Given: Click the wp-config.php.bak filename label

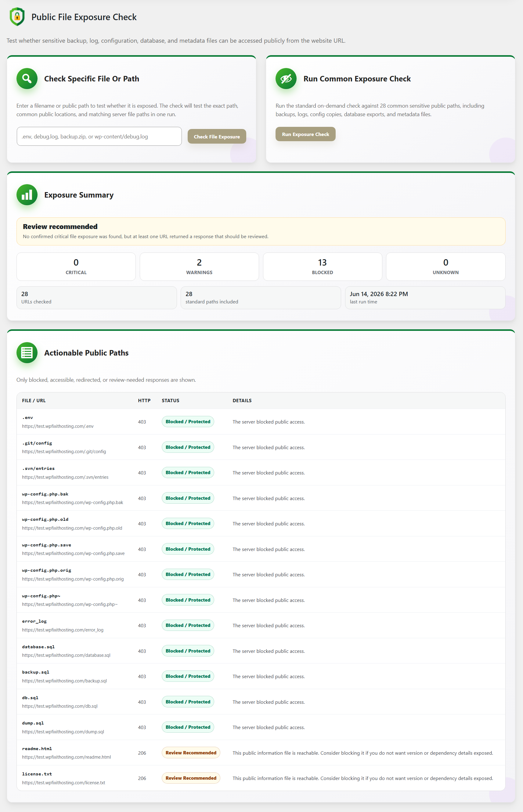Looking at the screenshot, I should [45, 494].
